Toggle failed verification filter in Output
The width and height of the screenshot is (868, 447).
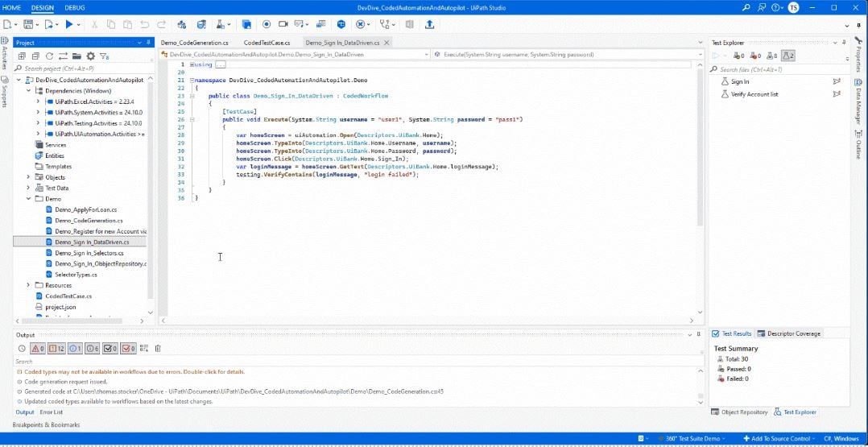(129, 349)
